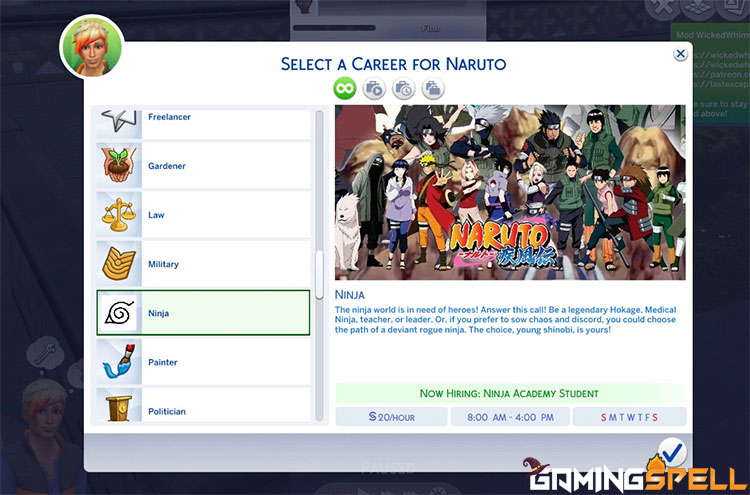Close the Select a Career dialog

[x=680, y=54]
